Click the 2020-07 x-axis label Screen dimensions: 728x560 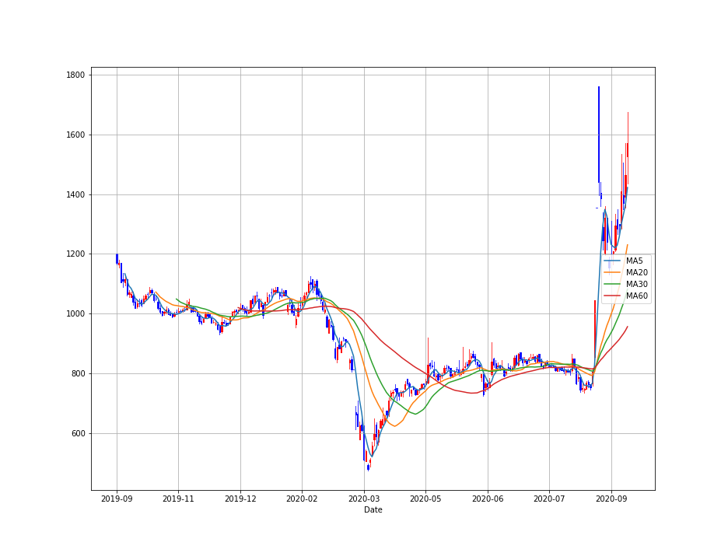(550, 499)
